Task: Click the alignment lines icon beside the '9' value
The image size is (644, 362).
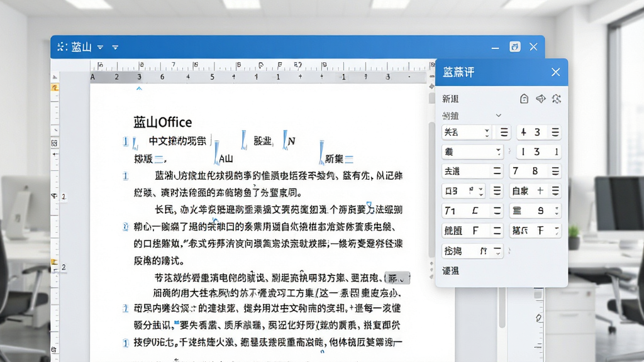Action: pos(517,211)
